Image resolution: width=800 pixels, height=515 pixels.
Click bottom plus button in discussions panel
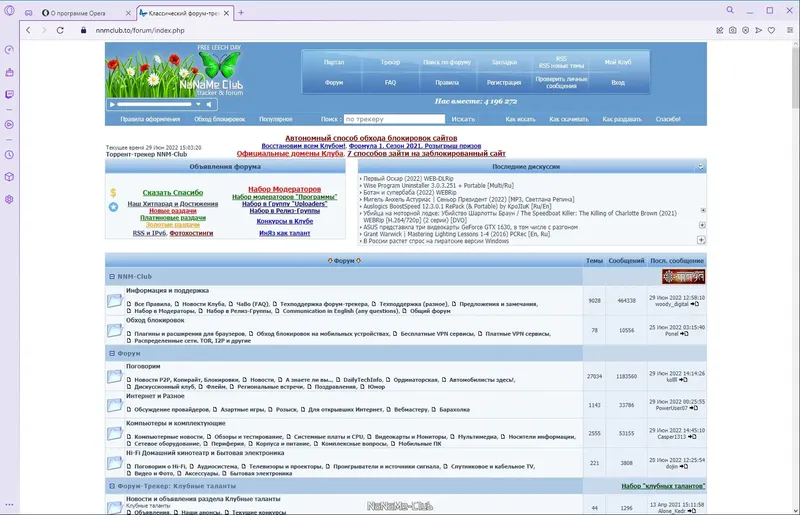[702, 240]
